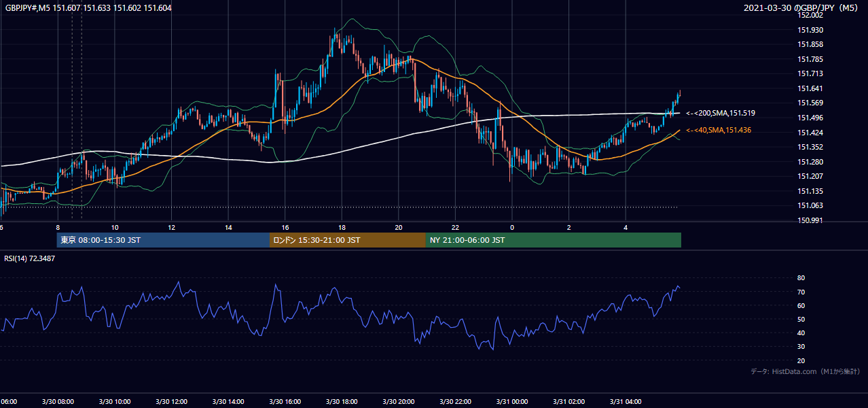Click hour label 18 under price chart
The image size is (868, 408).
pos(342,227)
